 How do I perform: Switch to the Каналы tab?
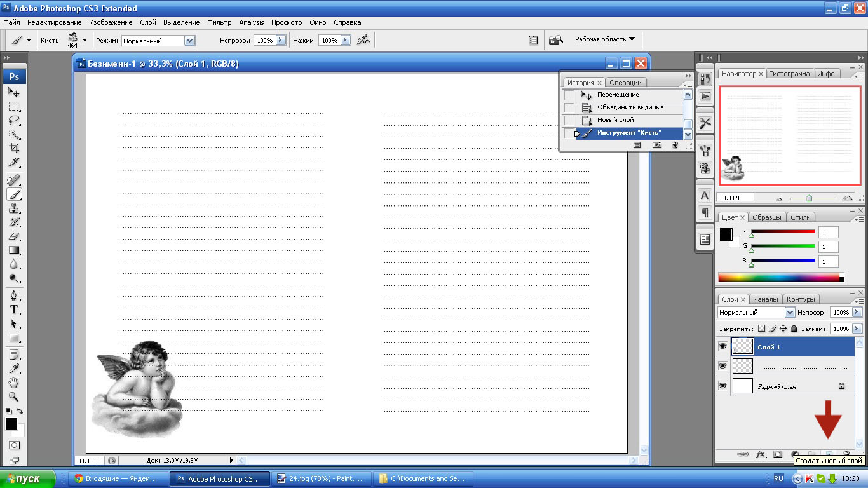765,299
